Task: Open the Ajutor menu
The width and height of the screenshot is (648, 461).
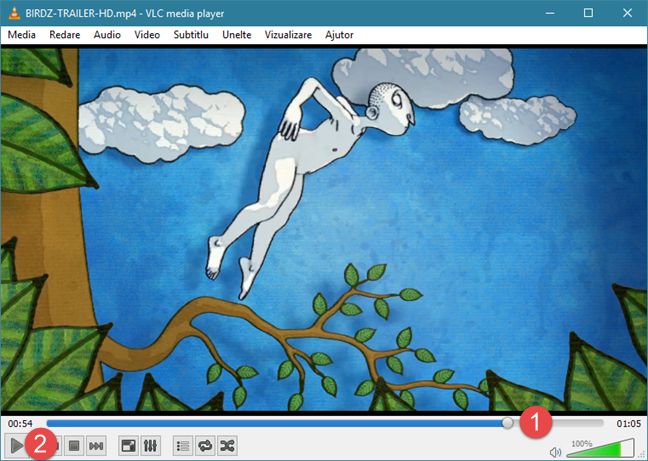Action: tap(339, 35)
